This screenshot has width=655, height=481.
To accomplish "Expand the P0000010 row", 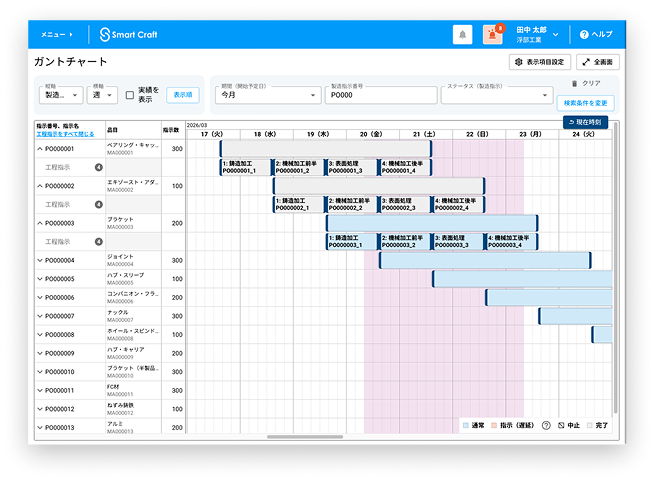I will coord(40,372).
